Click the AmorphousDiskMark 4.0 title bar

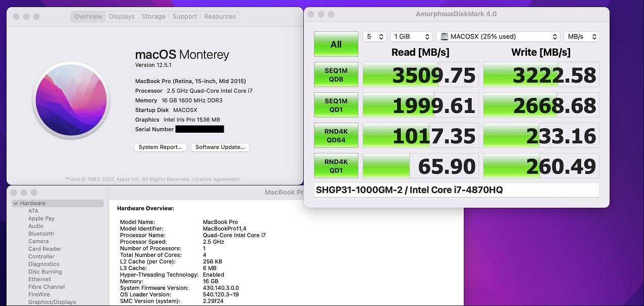[456, 14]
